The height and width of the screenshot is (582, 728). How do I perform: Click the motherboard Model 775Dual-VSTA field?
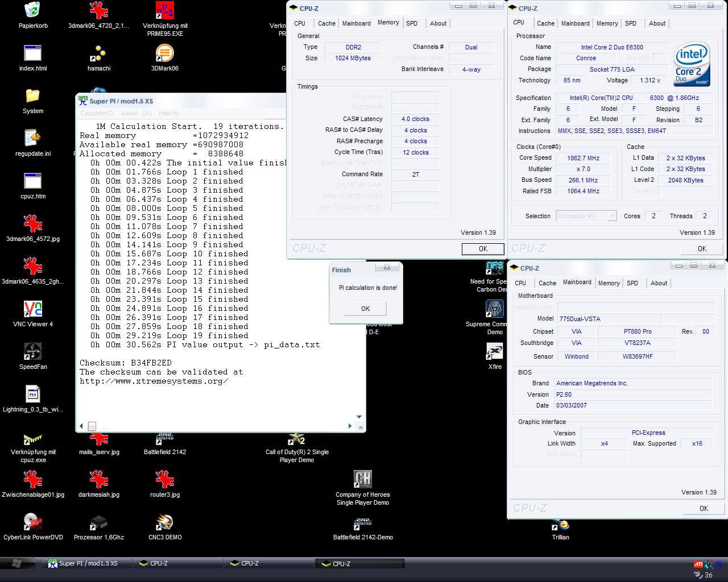pos(607,319)
